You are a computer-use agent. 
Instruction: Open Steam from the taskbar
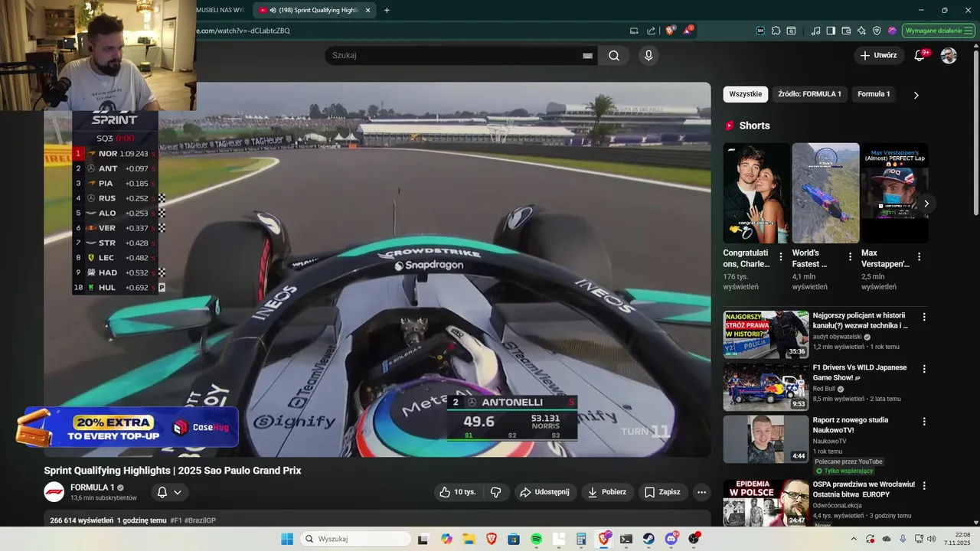648,539
